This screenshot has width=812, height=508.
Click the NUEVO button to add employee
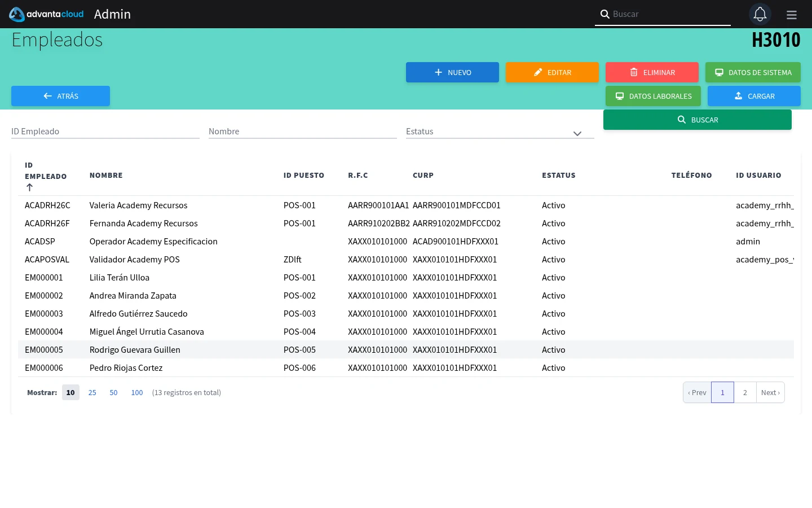pyautogui.click(x=452, y=72)
